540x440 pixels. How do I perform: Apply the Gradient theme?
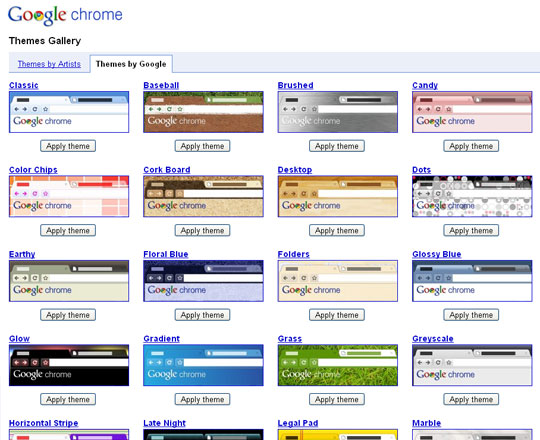coord(202,399)
